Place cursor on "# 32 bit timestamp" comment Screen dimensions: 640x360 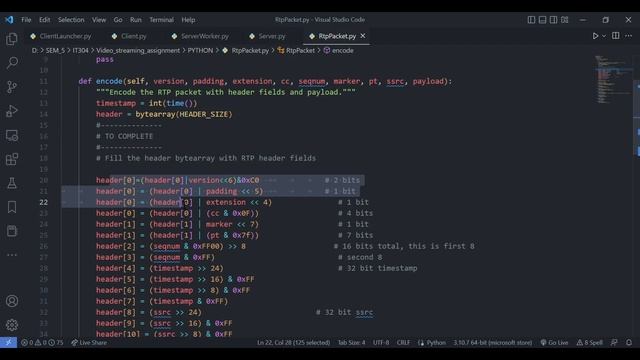click(378, 268)
